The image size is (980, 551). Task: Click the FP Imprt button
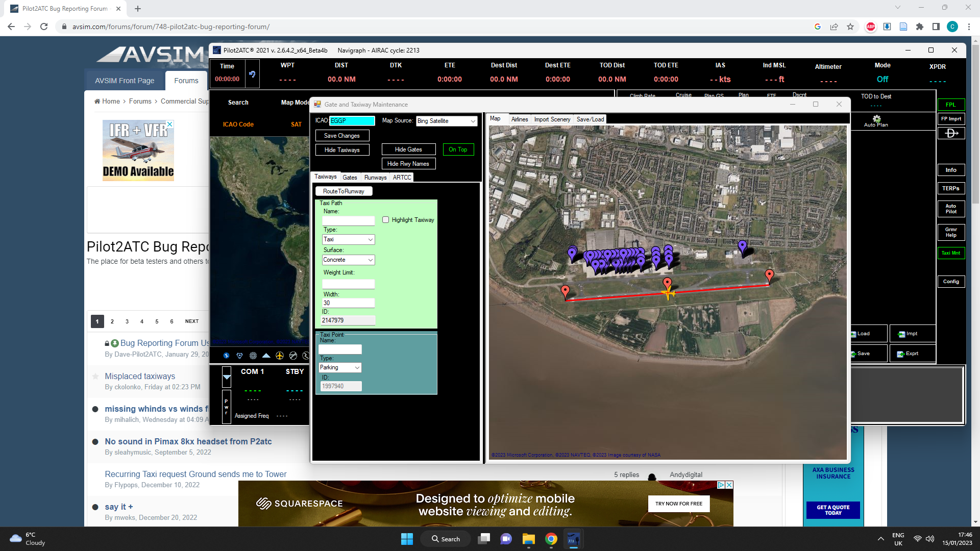[x=951, y=119]
